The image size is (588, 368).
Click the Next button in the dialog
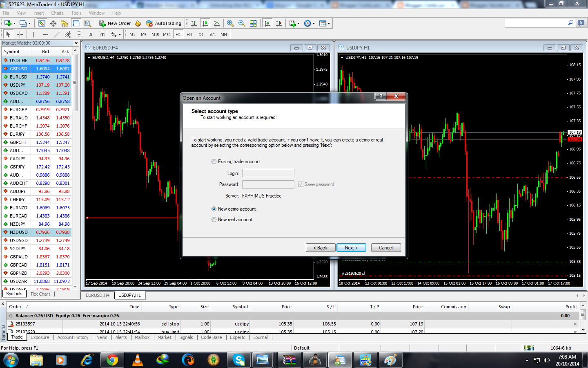coord(351,248)
